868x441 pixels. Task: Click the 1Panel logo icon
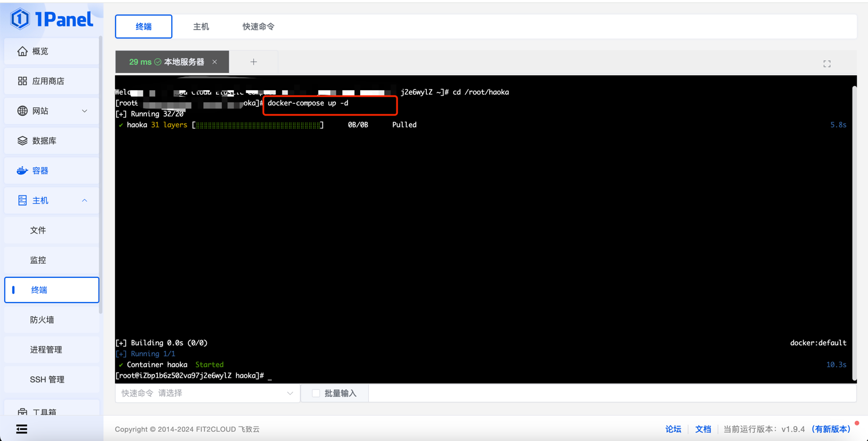(x=21, y=19)
